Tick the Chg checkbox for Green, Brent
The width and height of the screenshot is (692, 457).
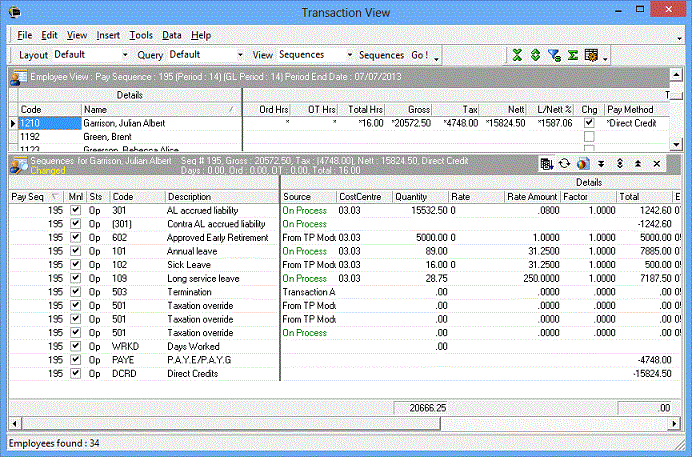tap(589, 137)
